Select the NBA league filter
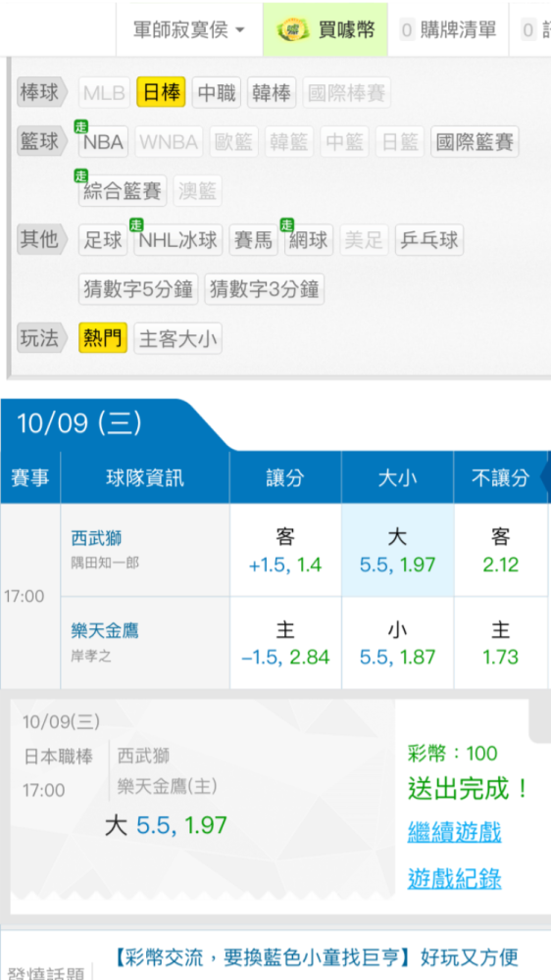This screenshot has height=980, width=551. click(103, 142)
